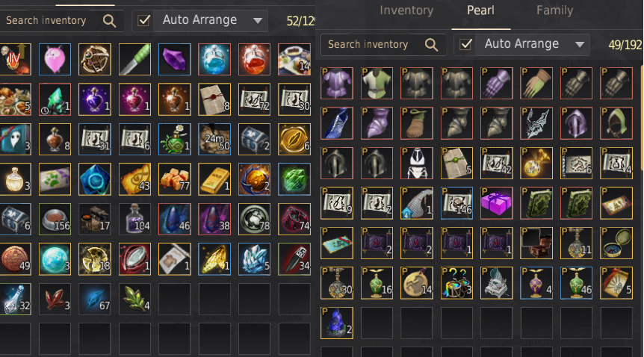644x357 pixels.
Task: Toggle Auto Arrange checkbox in Pearl inventory
Action: 465,44
